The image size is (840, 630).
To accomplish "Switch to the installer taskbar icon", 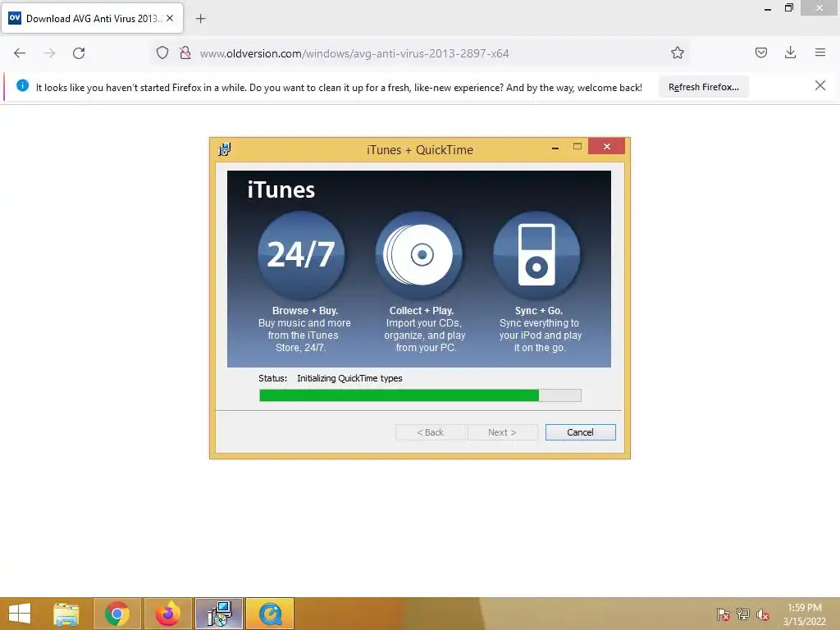I will click(x=218, y=614).
